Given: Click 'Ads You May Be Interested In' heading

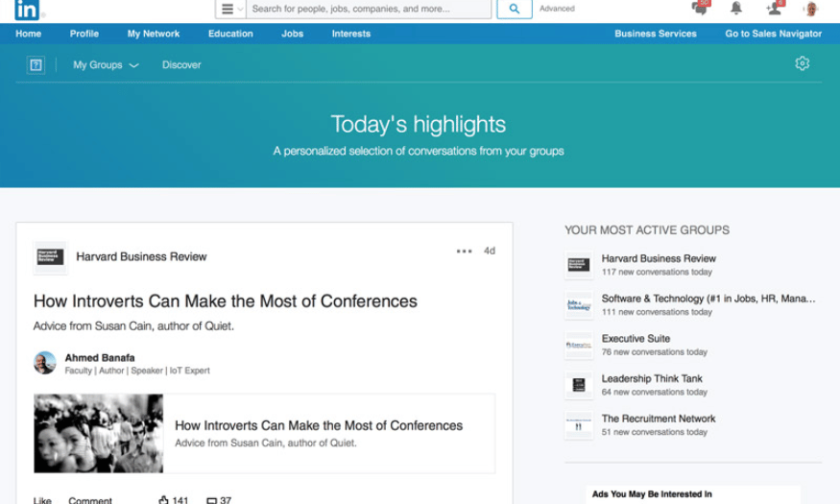Looking at the screenshot, I should [x=652, y=494].
